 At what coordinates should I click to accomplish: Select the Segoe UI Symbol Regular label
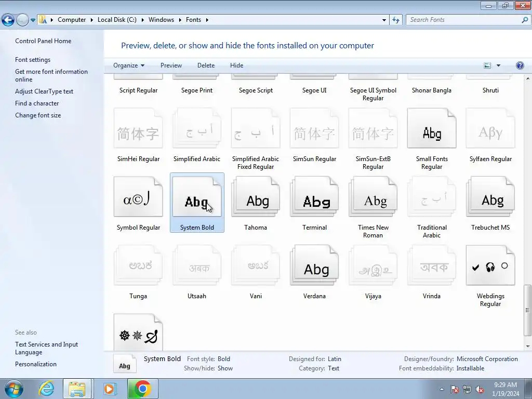click(x=373, y=95)
